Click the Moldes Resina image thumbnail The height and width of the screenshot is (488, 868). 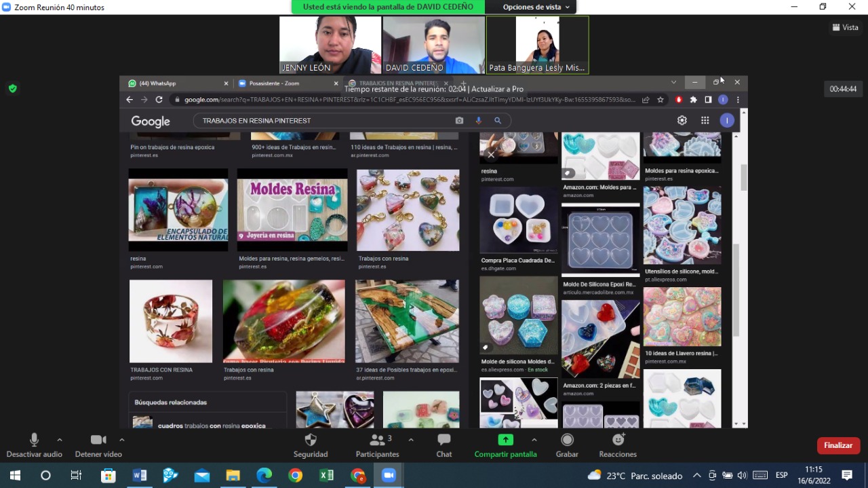(x=292, y=210)
